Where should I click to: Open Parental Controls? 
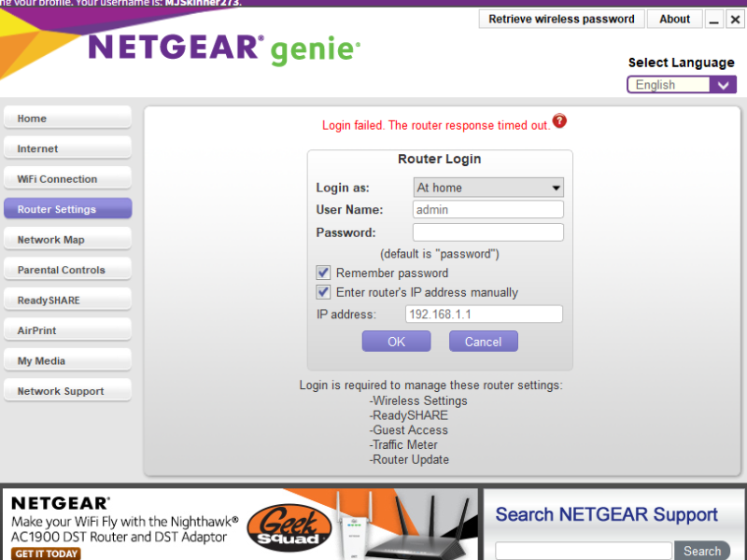click(67, 270)
